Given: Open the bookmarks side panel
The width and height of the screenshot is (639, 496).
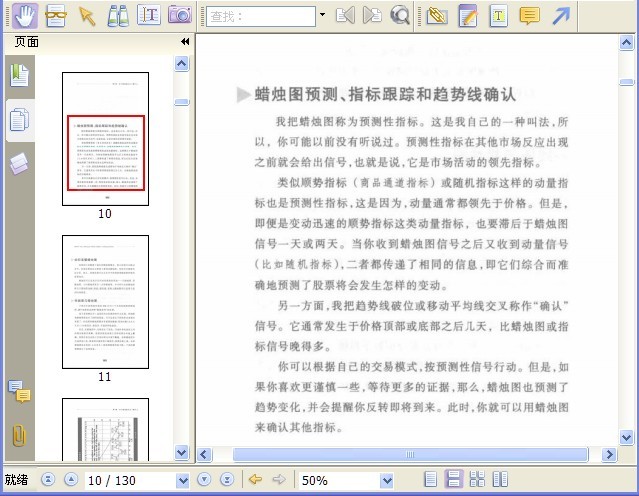Looking at the screenshot, I should pyautogui.click(x=20, y=76).
